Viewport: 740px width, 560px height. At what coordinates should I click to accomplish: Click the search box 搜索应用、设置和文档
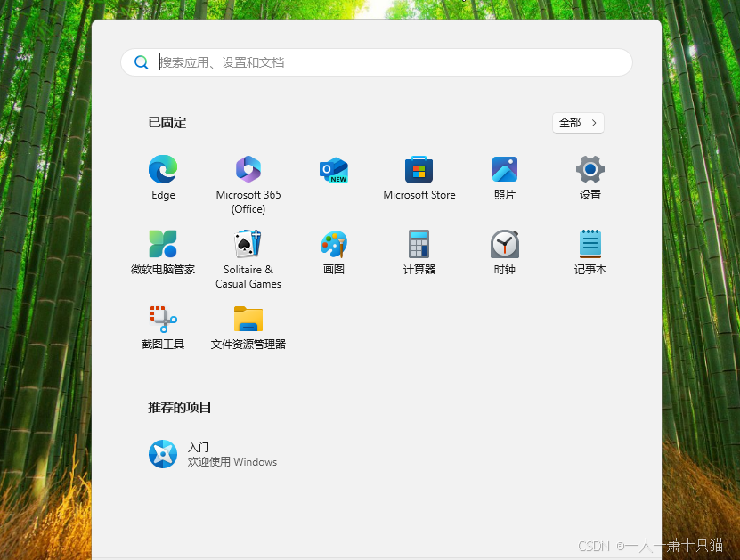pyautogui.click(x=377, y=62)
